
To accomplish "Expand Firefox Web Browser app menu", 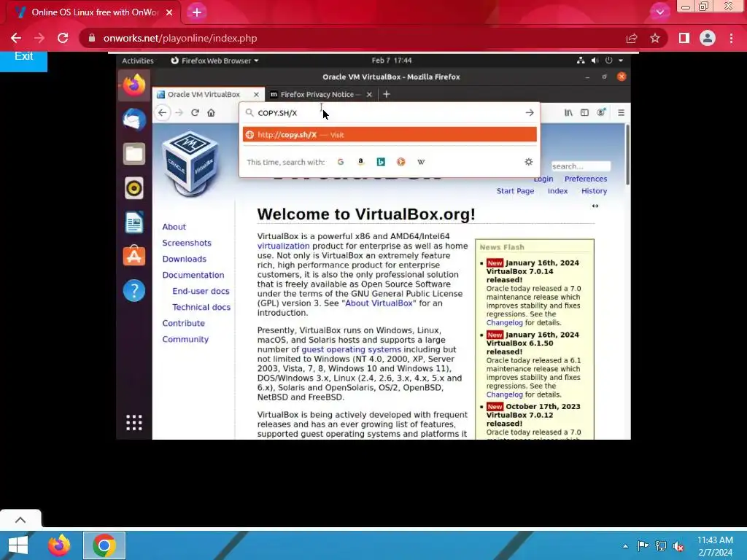I will pos(214,61).
